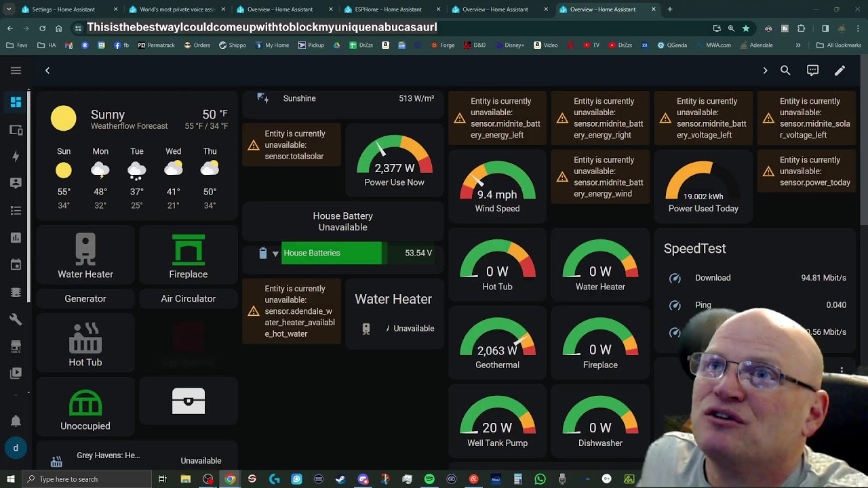
Task: Open the Favs bookmarks folder
Action: coord(17,45)
